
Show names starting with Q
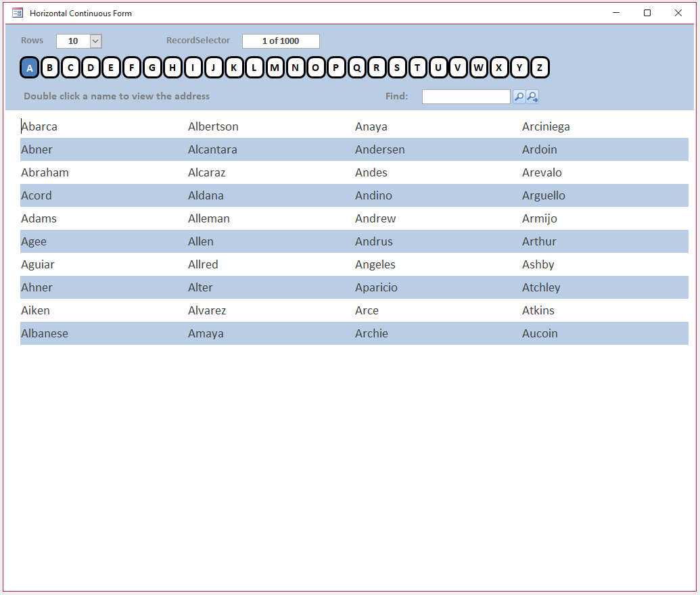click(x=356, y=68)
